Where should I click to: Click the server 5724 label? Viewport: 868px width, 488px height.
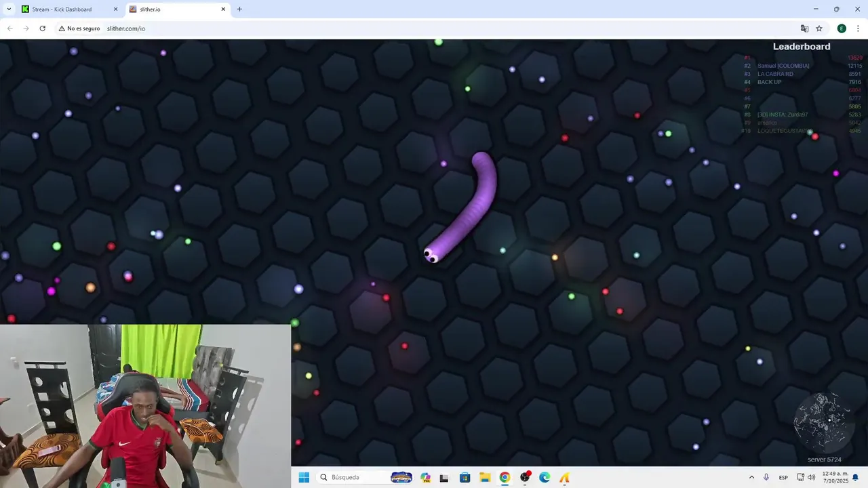tap(824, 460)
